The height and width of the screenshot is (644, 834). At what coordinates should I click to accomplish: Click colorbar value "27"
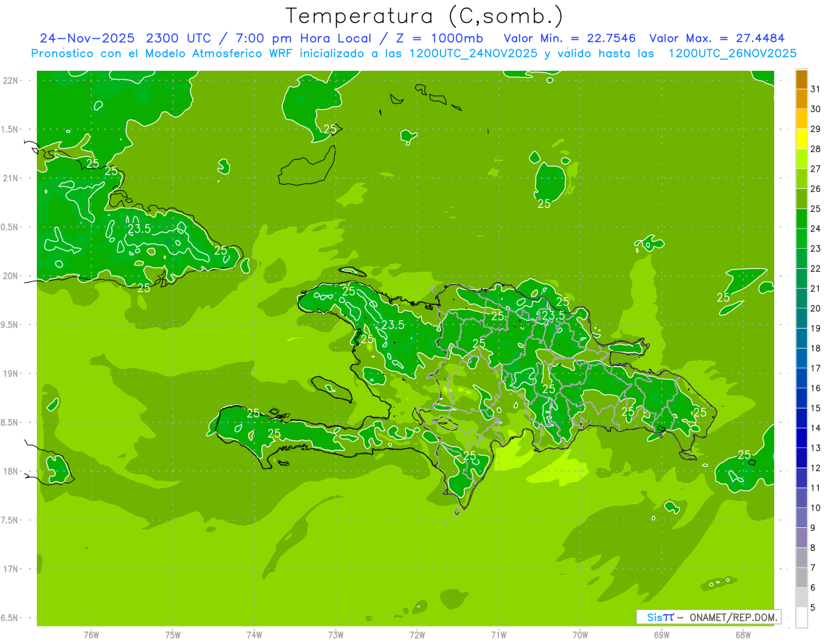(x=815, y=169)
